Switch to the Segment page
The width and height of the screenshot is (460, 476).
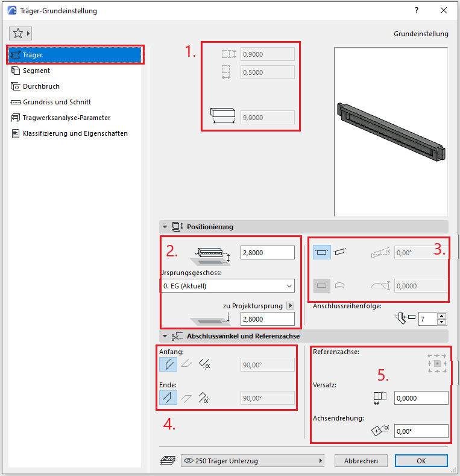tap(36, 71)
